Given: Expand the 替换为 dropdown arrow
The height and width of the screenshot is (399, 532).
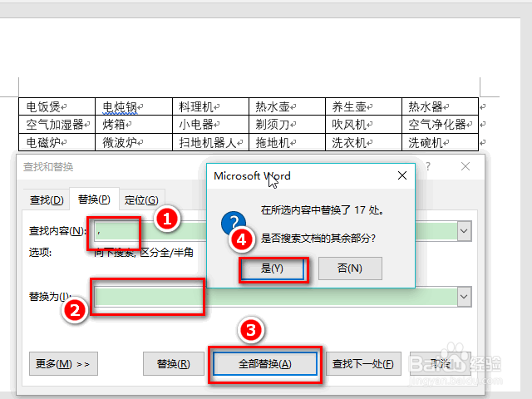Looking at the screenshot, I should [x=464, y=297].
